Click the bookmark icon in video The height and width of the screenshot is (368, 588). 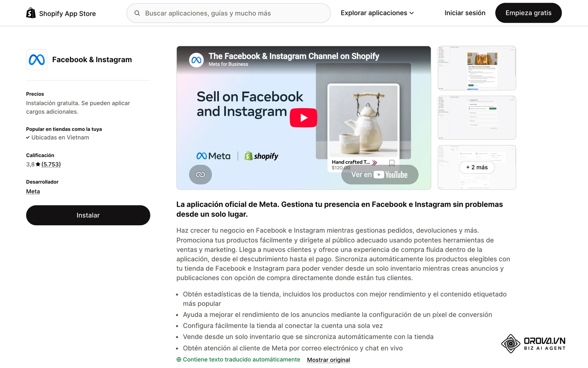point(392,163)
